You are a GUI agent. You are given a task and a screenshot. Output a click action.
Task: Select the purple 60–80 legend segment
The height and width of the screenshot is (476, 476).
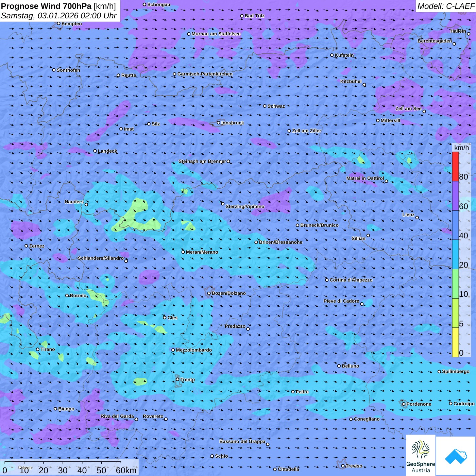click(455, 196)
